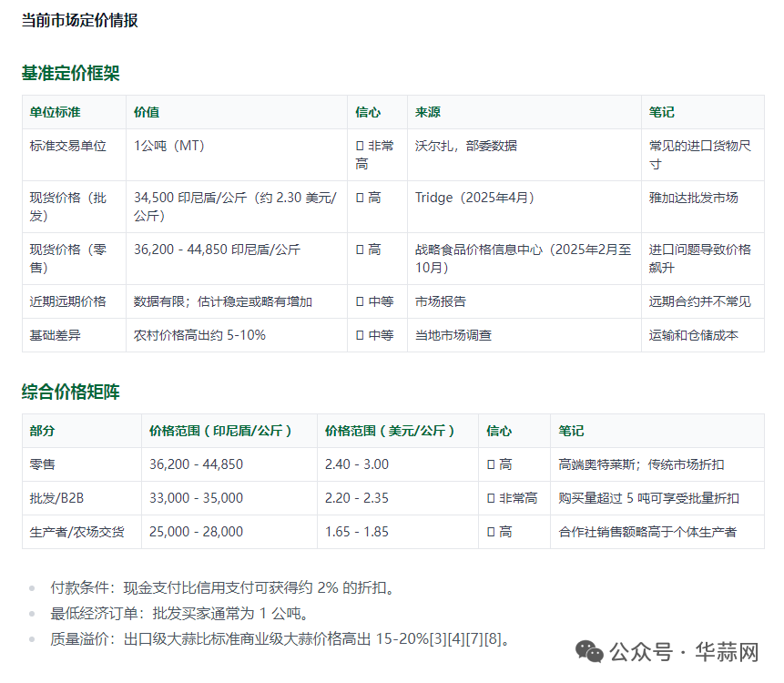Click the confidence icon in the 近期远期价格 row
The height and width of the screenshot is (683, 784).
tap(360, 301)
